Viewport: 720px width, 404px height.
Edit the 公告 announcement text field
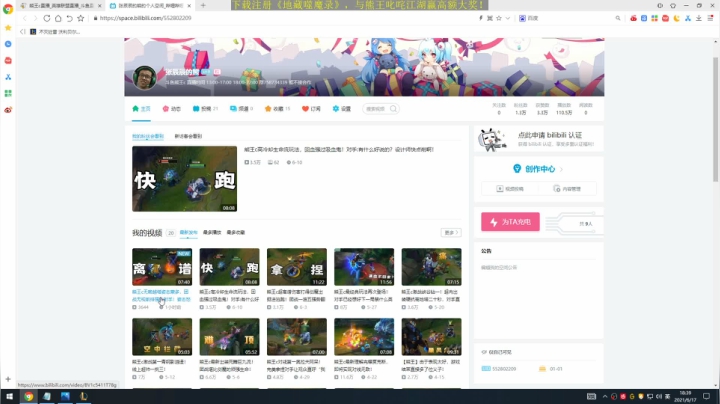pyautogui.click(x=538, y=268)
